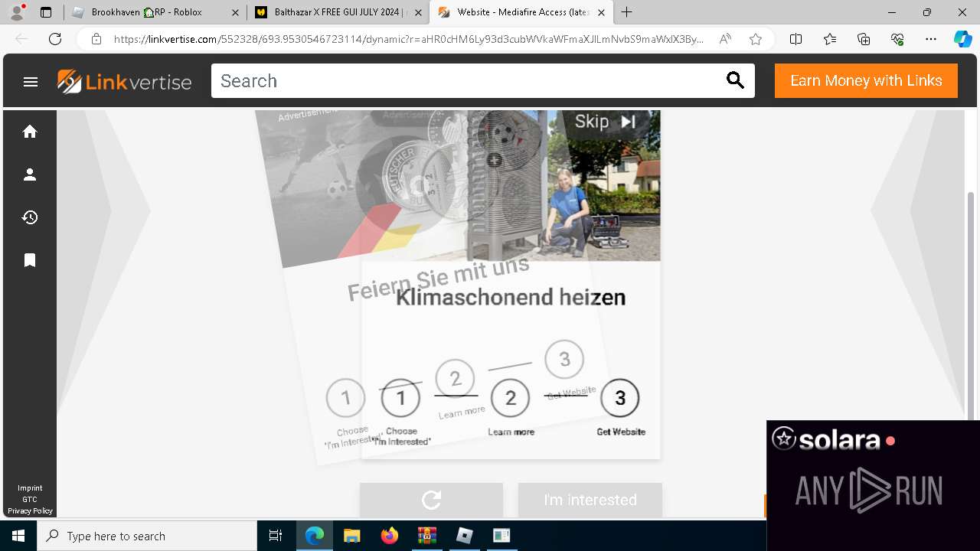Open the GTC link
Image resolution: width=980 pixels, height=551 pixels.
coord(30,500)
